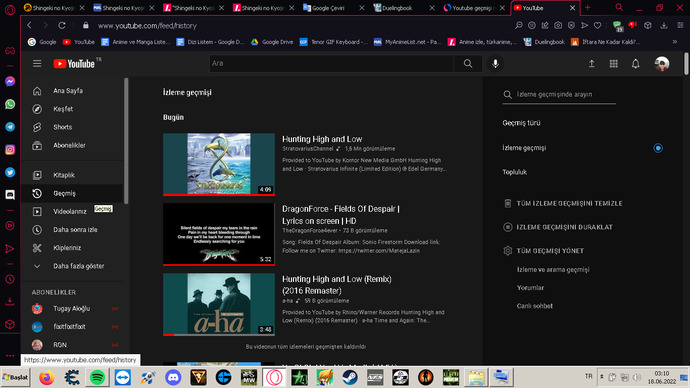Screen dimensions: 690x388
Task: Click the Başlat start button
Action: click(15, 377)
